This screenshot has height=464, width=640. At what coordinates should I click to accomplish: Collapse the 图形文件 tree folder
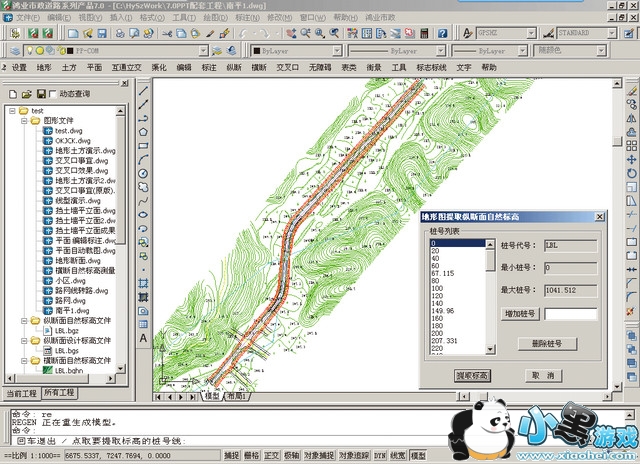coord(23,120)
